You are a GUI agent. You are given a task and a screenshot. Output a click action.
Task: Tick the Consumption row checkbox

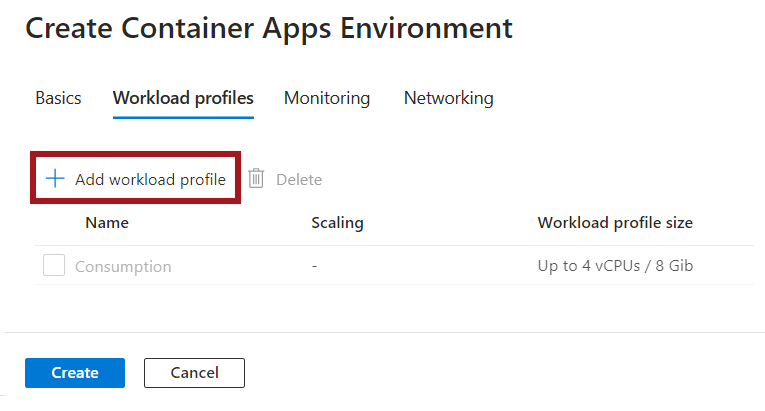pyautogui.click(x=54, y=265)
